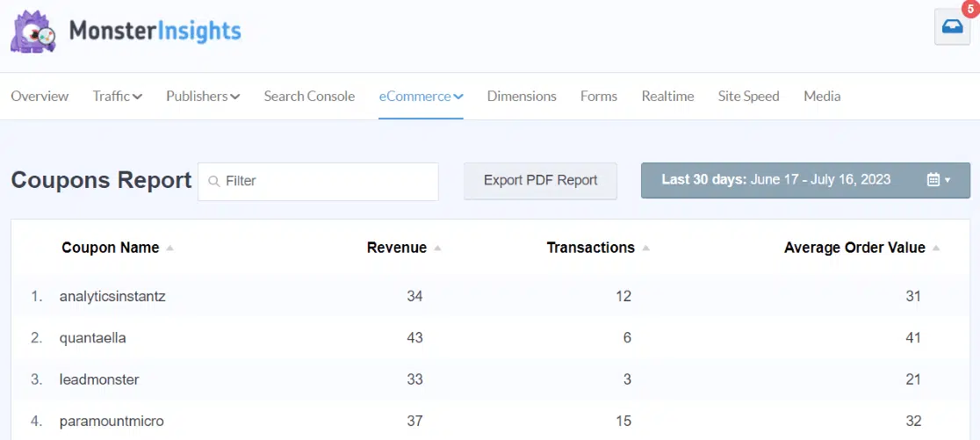The image size is (980, 440).
Task: Sort by Revenue arrow icon
Action: (437, 249)
